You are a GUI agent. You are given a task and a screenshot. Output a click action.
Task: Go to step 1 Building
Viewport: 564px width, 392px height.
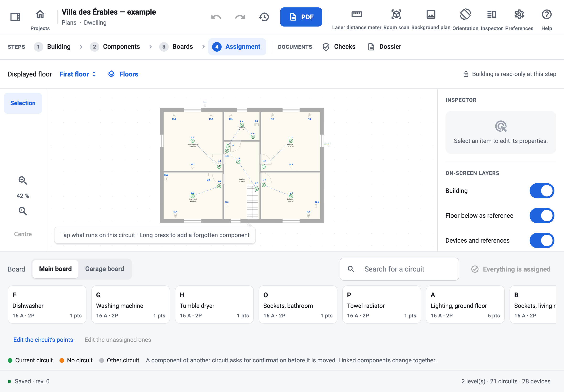52,47
